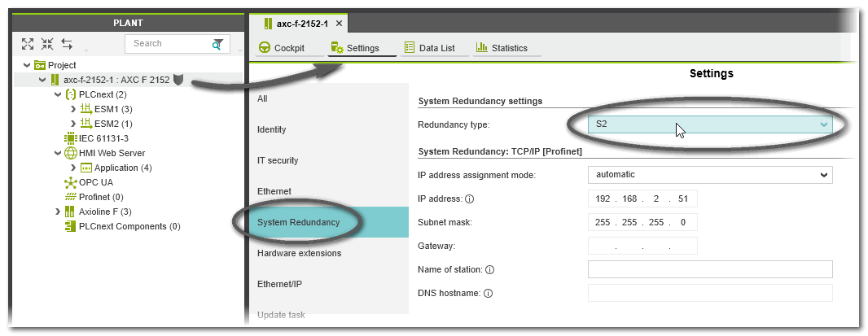This screenshot has height=336, width=868.
Task: Click the OPC UA node icon
Action: tap(71, 182)
